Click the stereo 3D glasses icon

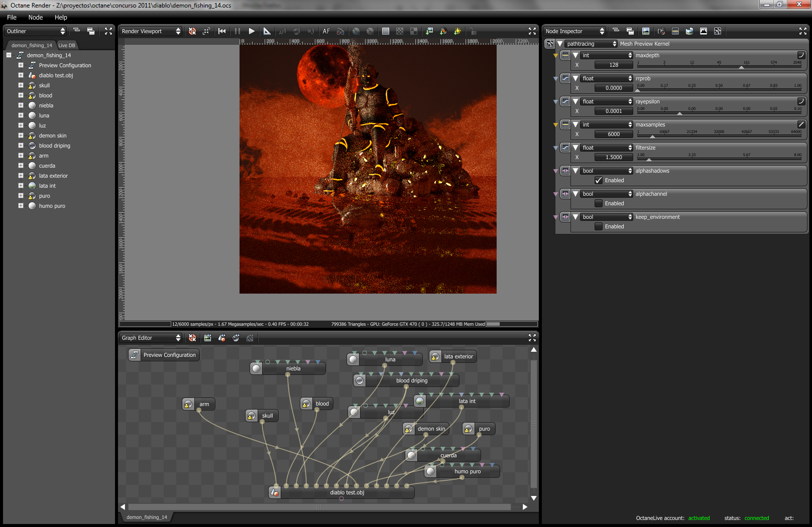[340, 31]
